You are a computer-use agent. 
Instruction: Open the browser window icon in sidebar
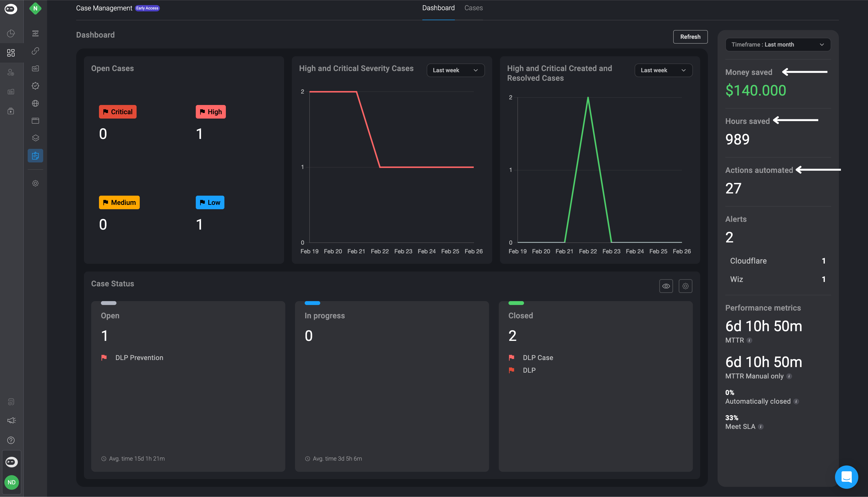(x=35, y=121)
